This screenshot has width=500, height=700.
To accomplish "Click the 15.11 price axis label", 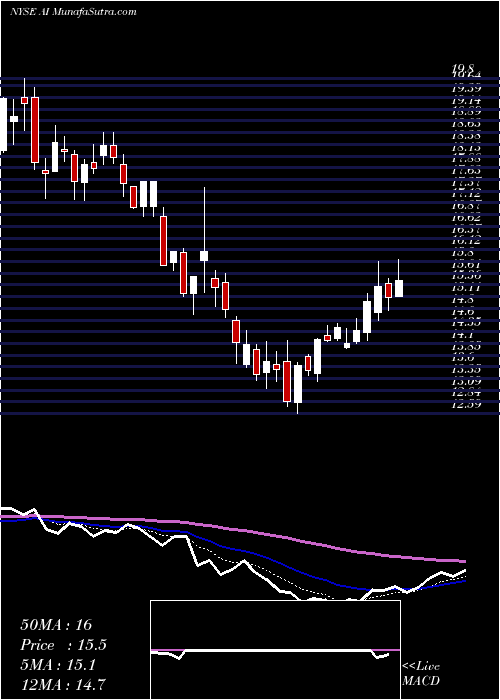I will click(x=466, y=288).
